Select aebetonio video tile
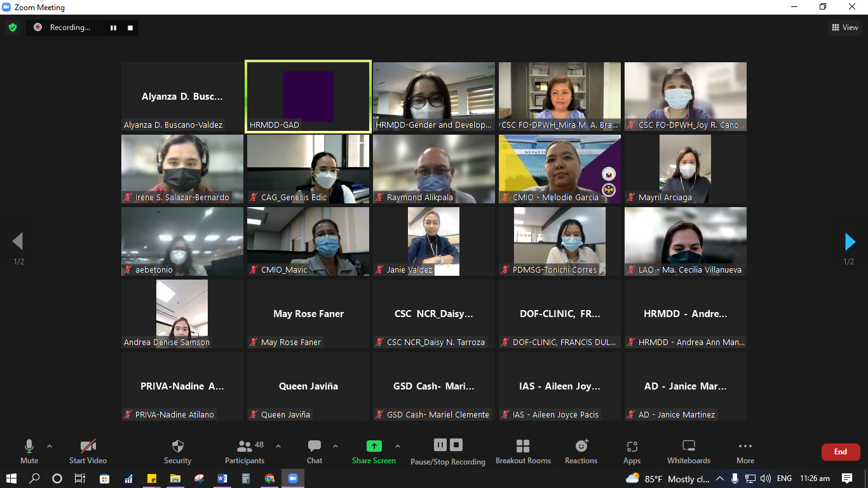The image size is (868, 488). tap(182, 241)
